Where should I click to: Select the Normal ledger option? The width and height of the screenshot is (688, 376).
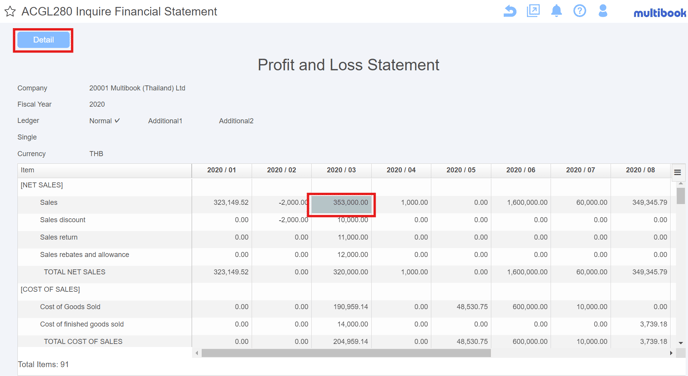[104, 121]
